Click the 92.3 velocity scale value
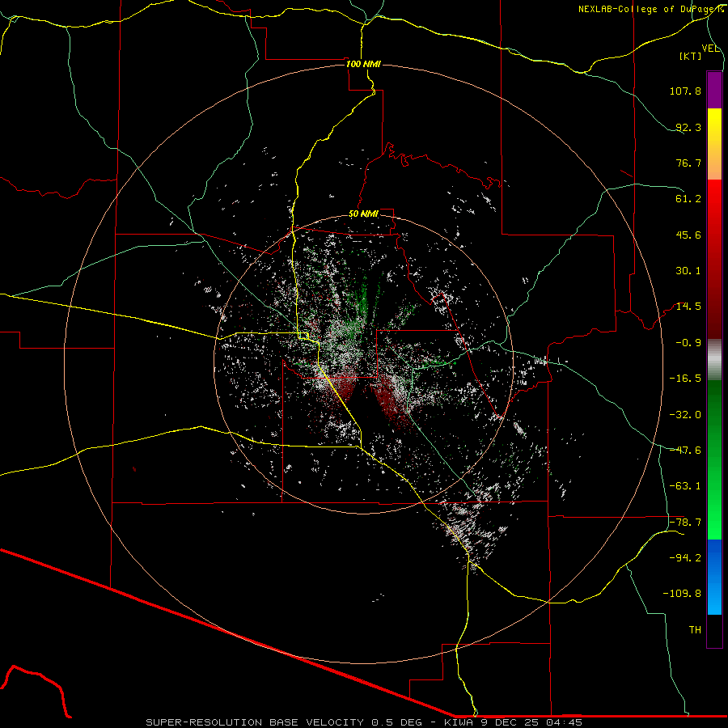 tap(688, 127)
